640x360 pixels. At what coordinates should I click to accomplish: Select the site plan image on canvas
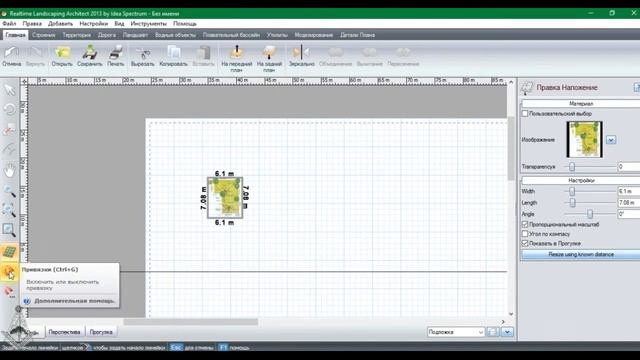(225, 198)
